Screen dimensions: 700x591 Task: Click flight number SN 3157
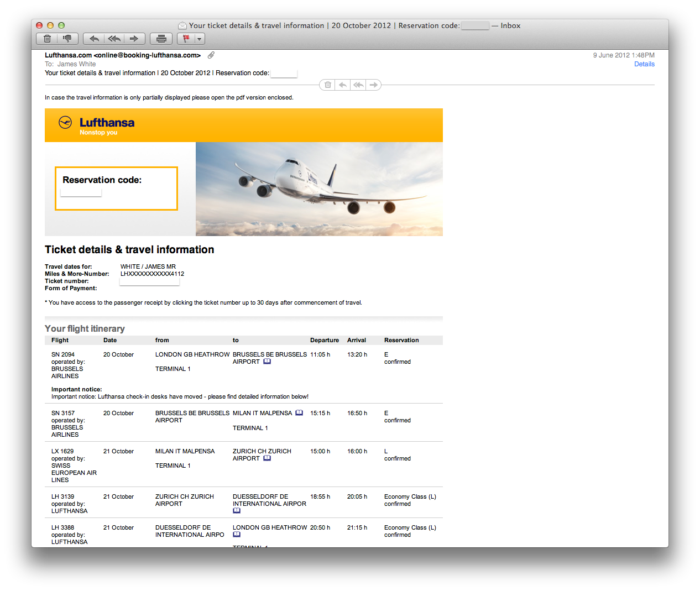pyautogui.click(x=63, y=413)
